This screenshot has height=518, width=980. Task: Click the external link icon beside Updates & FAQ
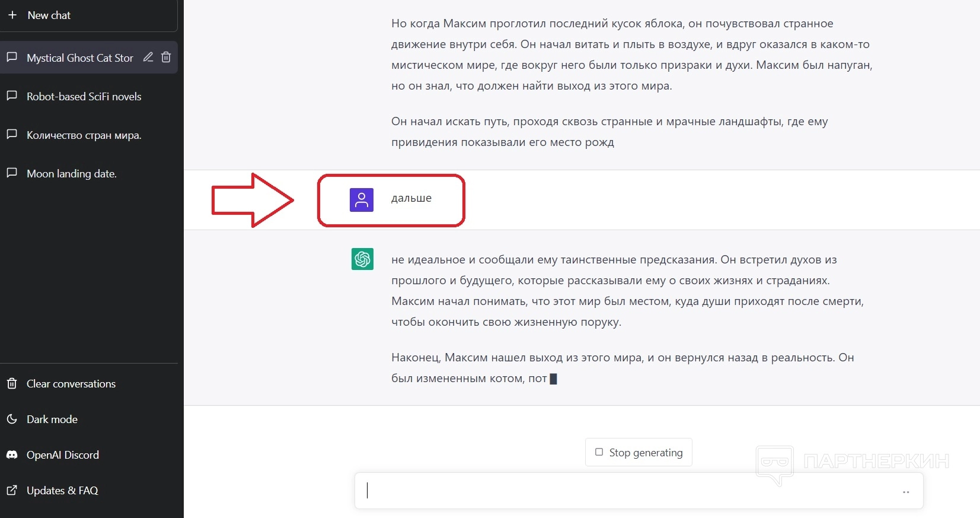point(12,490)
